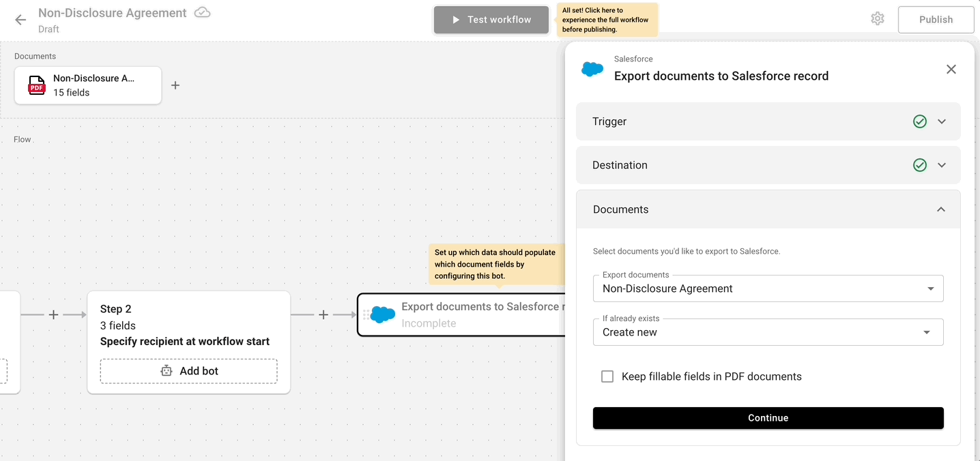This screenshot has width=980, height=461.
Task: Click the Salesforce cloud logo in the panel header
Action: point(592,68)
